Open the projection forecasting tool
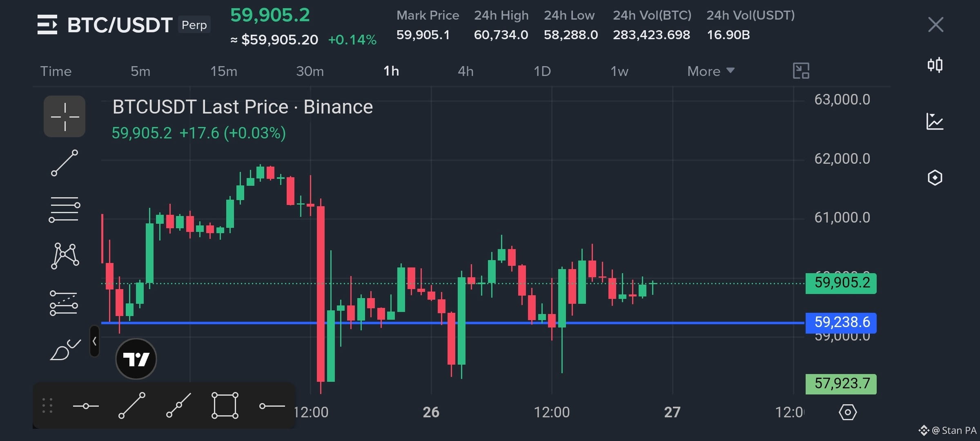The width and height of the screenshot is (980, 441). pos(64,303)
